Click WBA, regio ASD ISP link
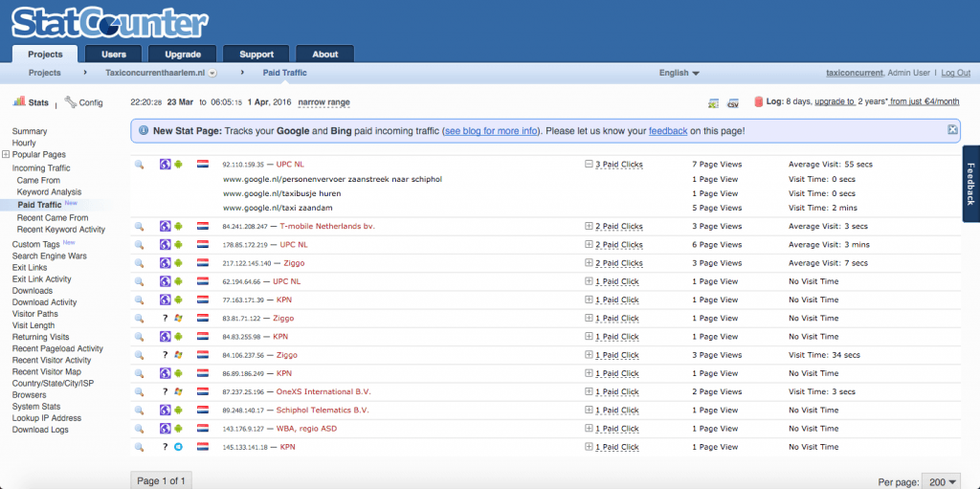The width and height of the screenshot is (980, 489). pos(307,429)
